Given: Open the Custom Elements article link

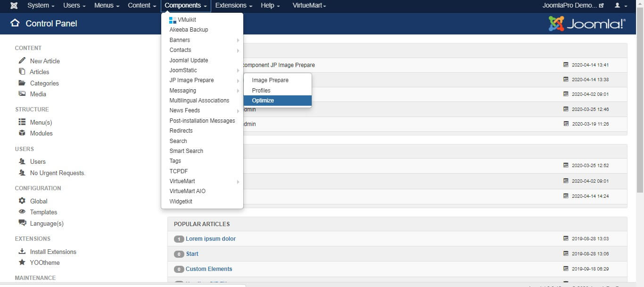Looking at the screenshot, I should (209, 269).
